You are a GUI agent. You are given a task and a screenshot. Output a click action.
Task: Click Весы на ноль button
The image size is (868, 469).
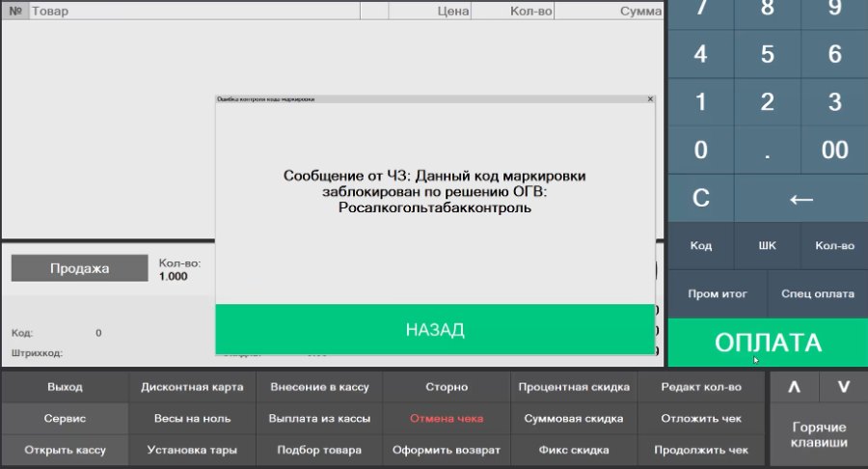[x=192, y=419]
